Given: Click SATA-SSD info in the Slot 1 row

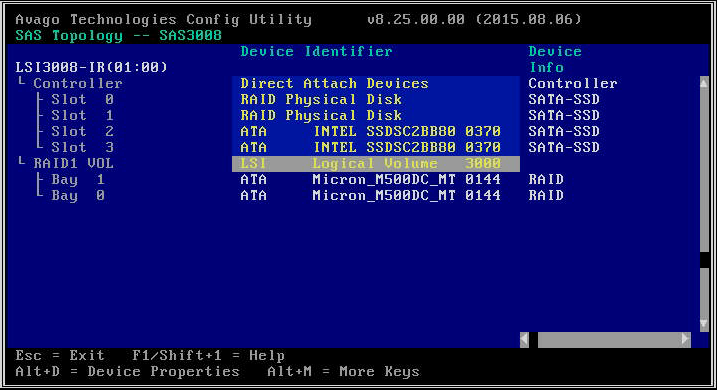Looking at the screenshot, I should (x=564, y=116).
